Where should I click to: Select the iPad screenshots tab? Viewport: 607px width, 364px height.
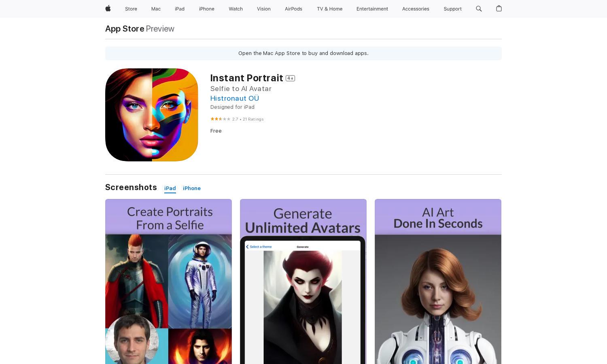[x=170, y=188]
